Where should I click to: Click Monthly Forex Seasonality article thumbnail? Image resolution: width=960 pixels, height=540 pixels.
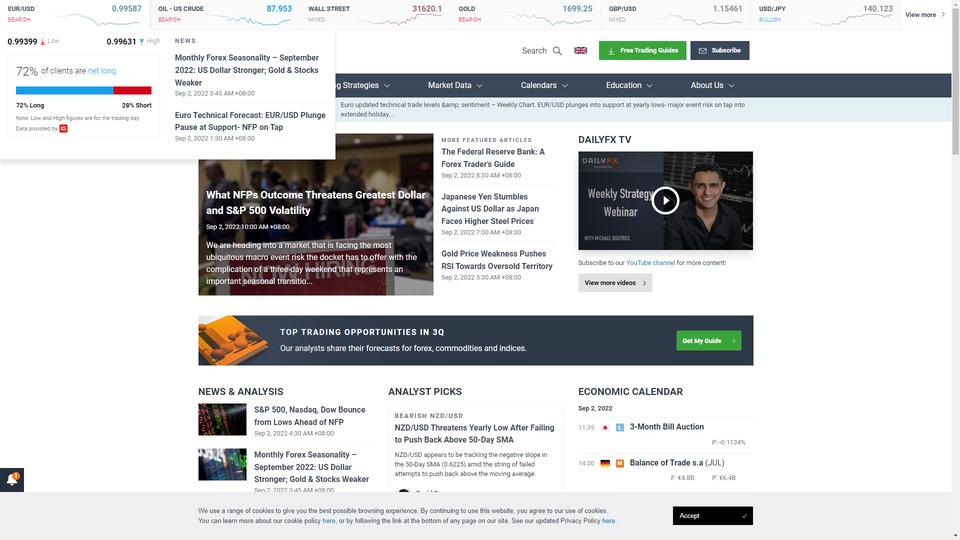[222, 464]
